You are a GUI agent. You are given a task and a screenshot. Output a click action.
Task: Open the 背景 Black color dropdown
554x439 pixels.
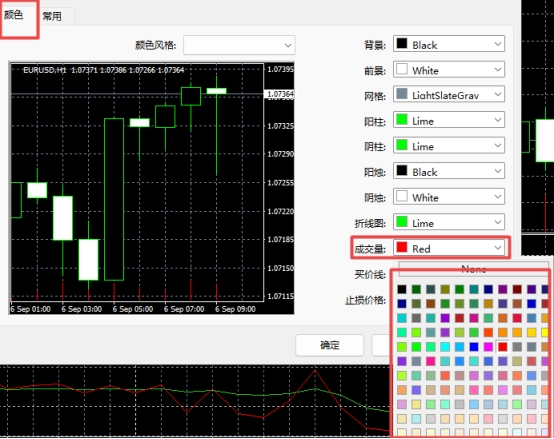point(449,45)
